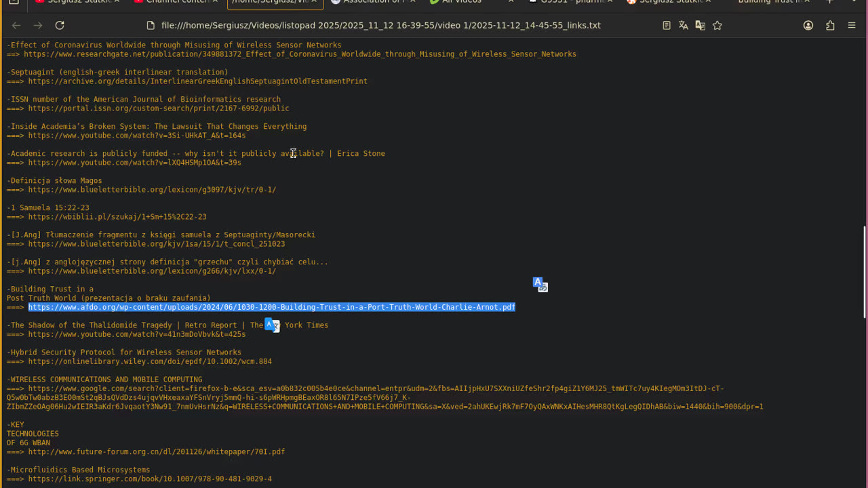Go back to the previous page

pyautogui.click(x=16, y=25)
